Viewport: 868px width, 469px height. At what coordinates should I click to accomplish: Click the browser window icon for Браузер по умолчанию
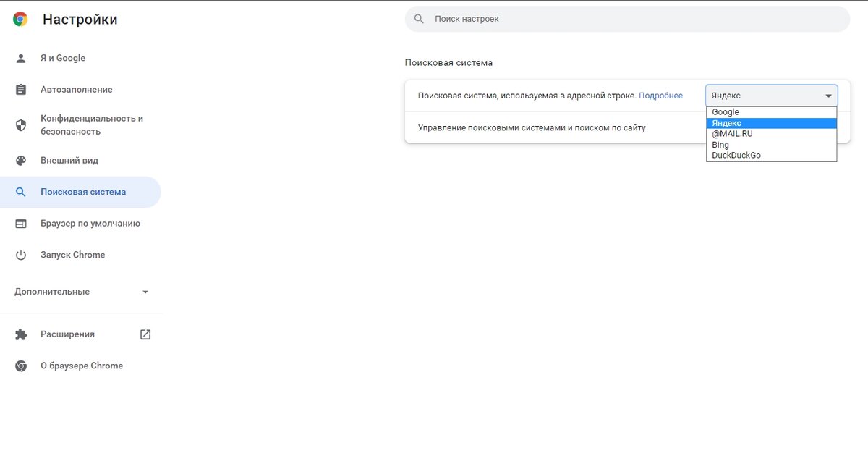pyautogui.click(x=21, y=224)
